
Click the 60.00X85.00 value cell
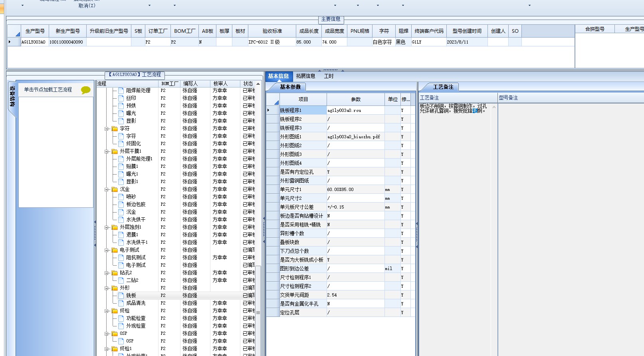(355, 189)
